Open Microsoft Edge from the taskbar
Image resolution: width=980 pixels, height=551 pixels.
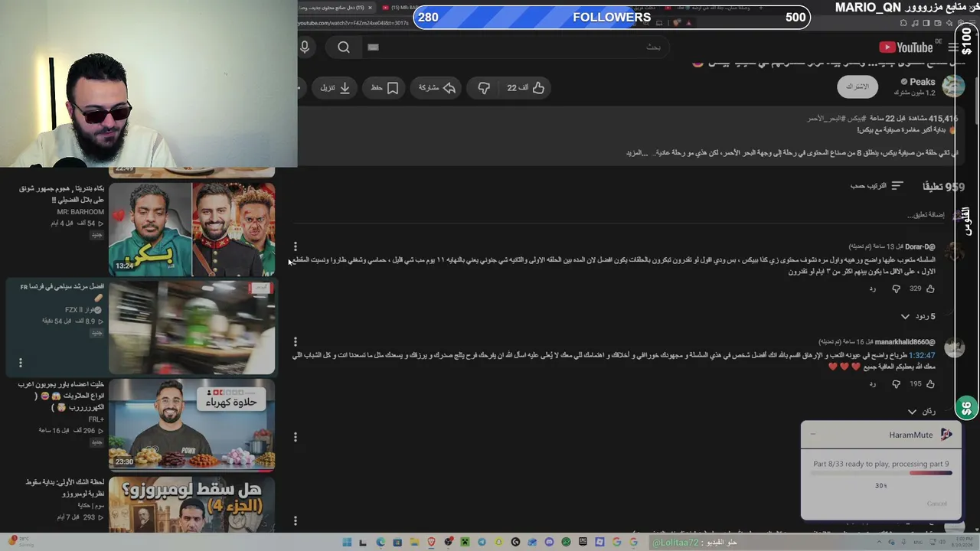pos(381,543)
